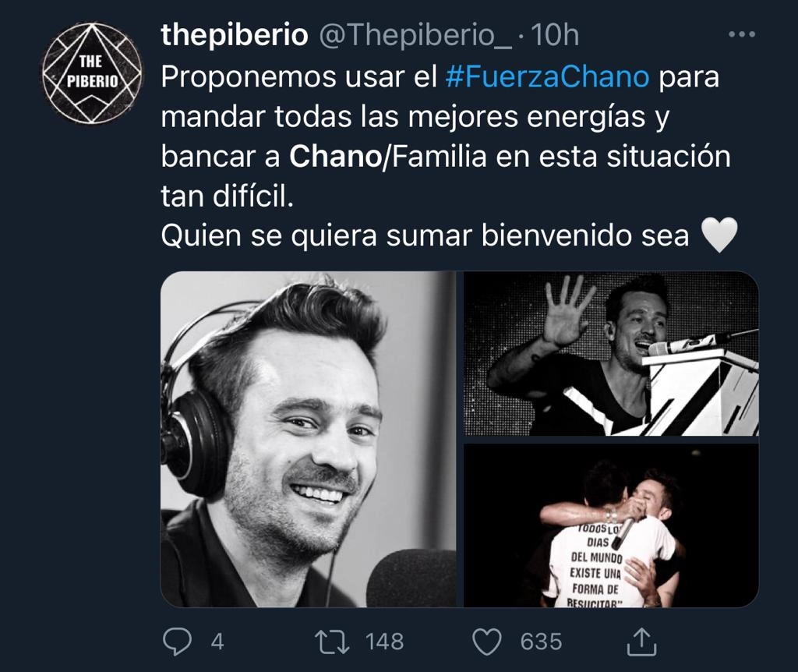Click the reply count 4
Image resolution: width=798 pixels, height=672 pixels.
point(217,642)
